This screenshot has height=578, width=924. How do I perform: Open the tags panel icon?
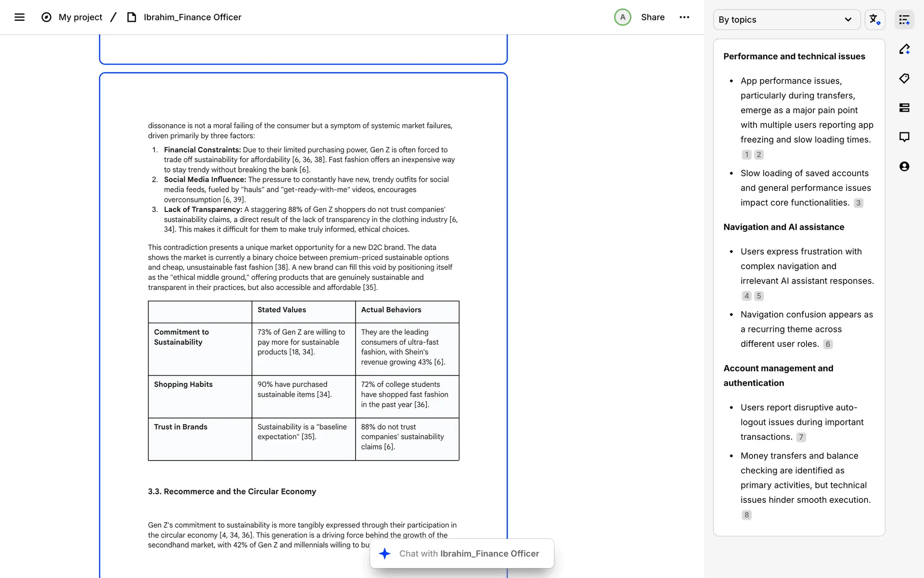pos(904,79)
